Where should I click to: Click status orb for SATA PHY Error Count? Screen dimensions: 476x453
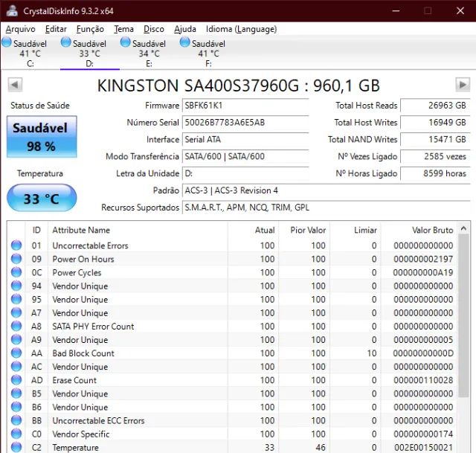click(16, 326)
